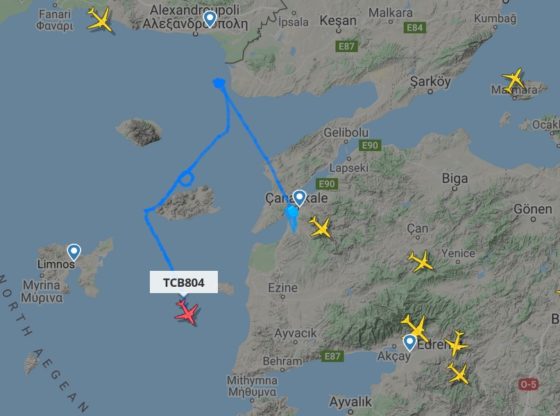Select the yellow plane southeast of Çanakkale
The image size is (560, 416).
[321, 227]
